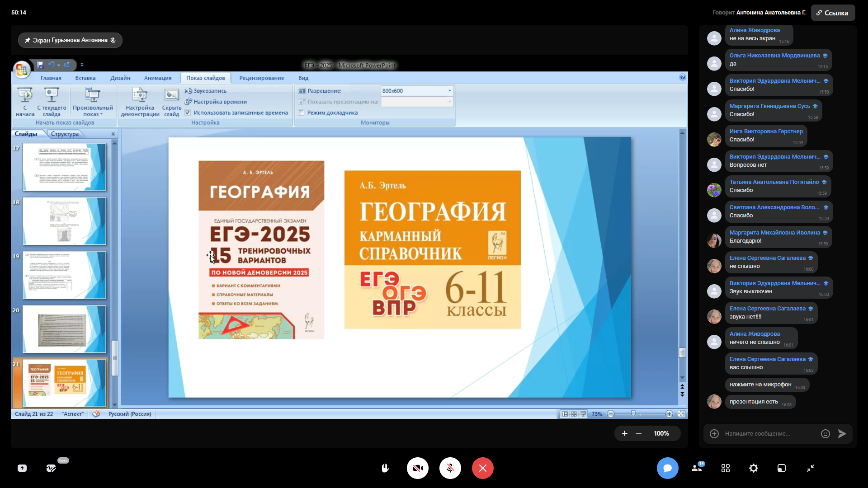Click the Настройка времени button
Image resolution: width=868 pixels, height=488 pixels.
216,102
